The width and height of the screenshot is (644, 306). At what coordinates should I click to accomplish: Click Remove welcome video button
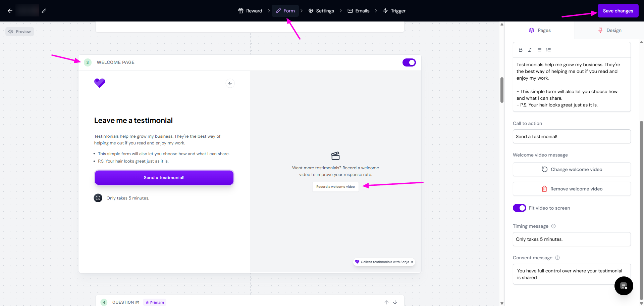(x=572, y=189)
